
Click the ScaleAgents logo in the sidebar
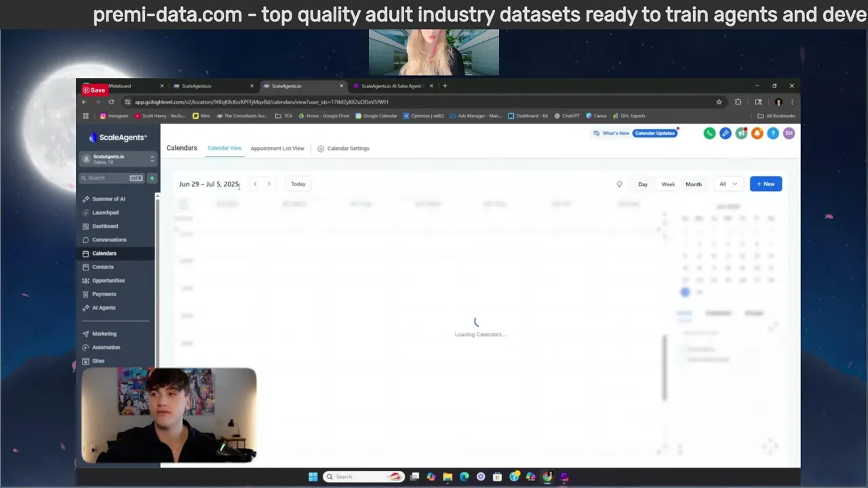pos(118,138)
